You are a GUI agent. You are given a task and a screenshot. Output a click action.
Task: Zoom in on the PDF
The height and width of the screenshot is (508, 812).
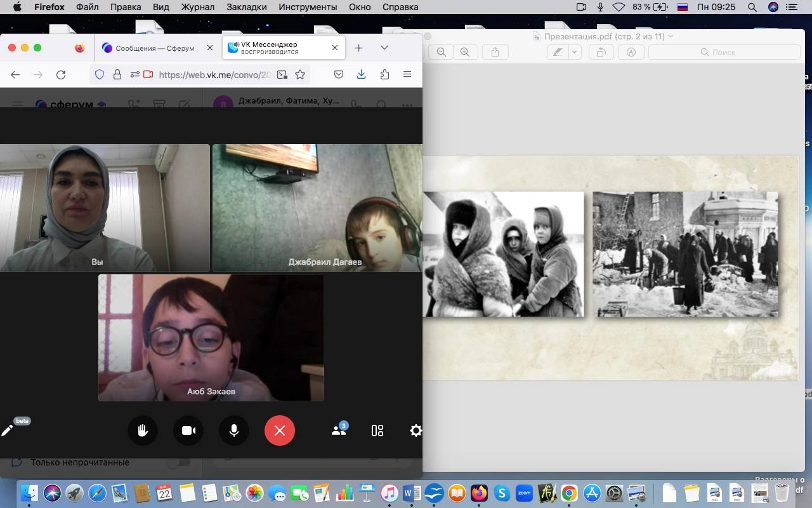(x=465, y=52)
